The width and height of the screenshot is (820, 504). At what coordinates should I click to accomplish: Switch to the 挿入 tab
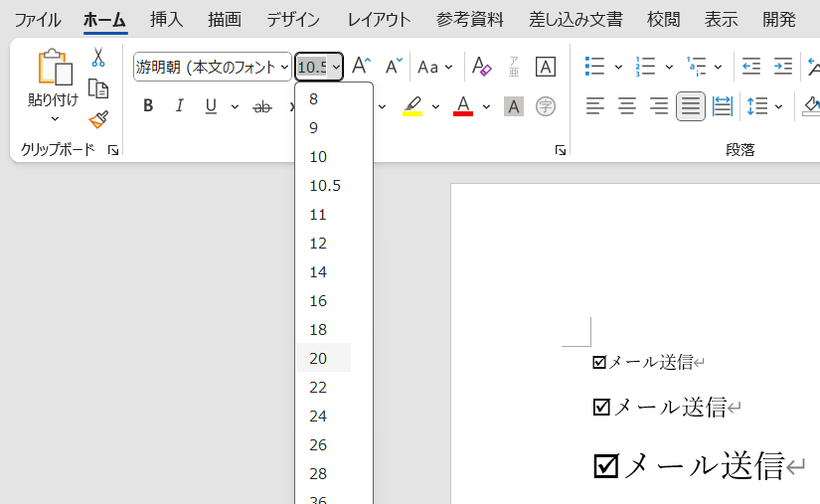click(166, 20)
